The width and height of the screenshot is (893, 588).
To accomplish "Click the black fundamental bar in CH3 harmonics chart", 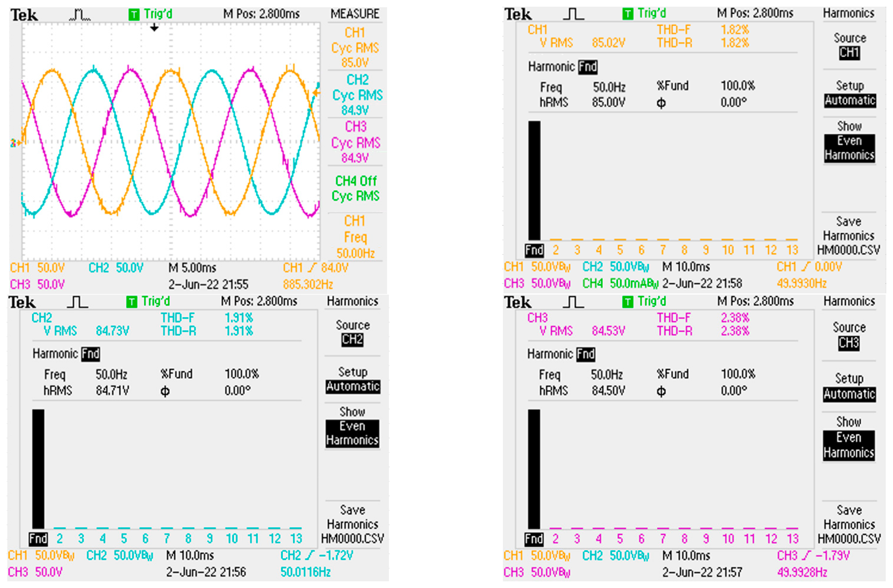I will point(534,469).
